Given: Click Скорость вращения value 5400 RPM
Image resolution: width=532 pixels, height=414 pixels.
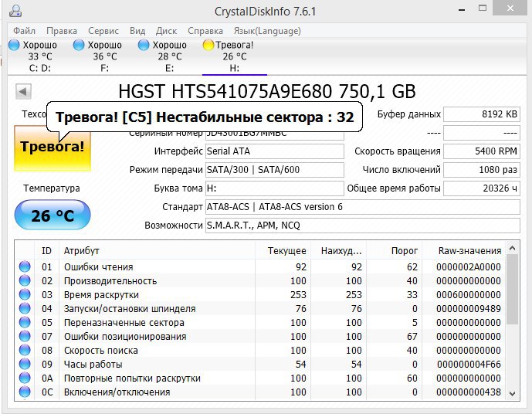Looking at the screenshot, I should 482,151.
